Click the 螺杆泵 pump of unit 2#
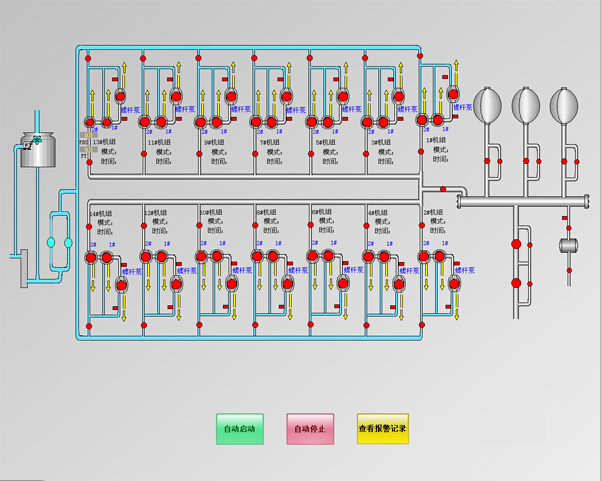Image resolution: width=602 pixels, height=481 pixels. tap(455, 285)
